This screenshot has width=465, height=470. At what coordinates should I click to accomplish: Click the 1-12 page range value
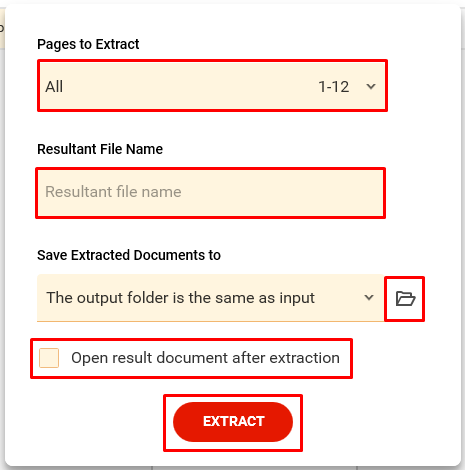334,87
